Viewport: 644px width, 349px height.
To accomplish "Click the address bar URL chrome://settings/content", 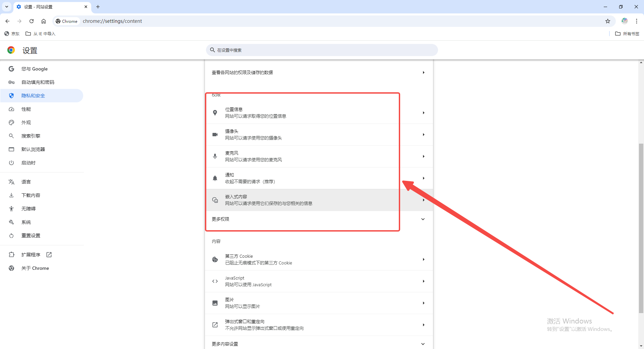I will pos(112,21).
